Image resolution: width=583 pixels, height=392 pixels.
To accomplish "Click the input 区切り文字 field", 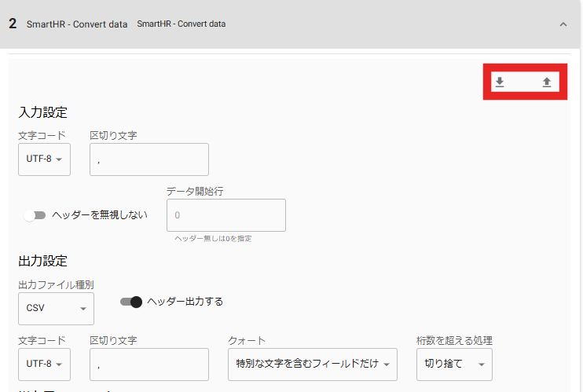I will coord(149,159).
